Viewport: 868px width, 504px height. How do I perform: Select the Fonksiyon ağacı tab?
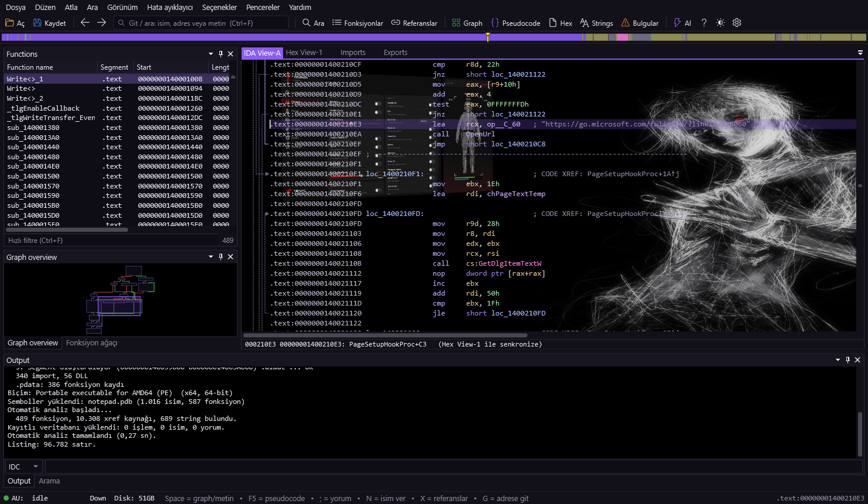click(x=92, y=343)
